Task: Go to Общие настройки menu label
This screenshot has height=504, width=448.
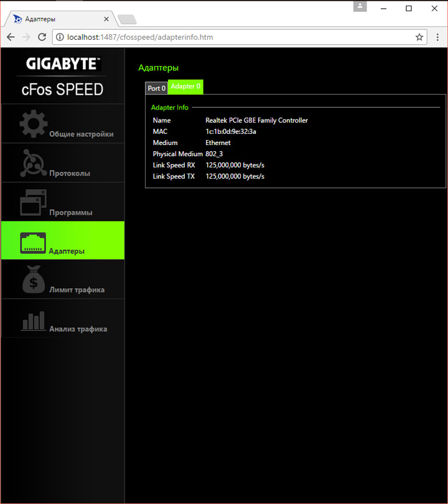Action: click(82, 134)
